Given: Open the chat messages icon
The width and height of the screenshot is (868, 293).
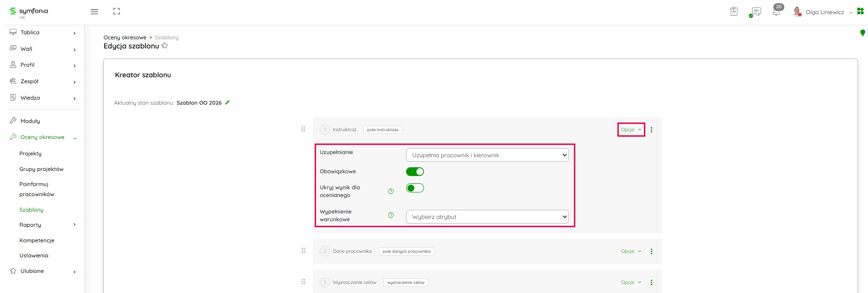Looking at the screenshot, I should (756, 11).
